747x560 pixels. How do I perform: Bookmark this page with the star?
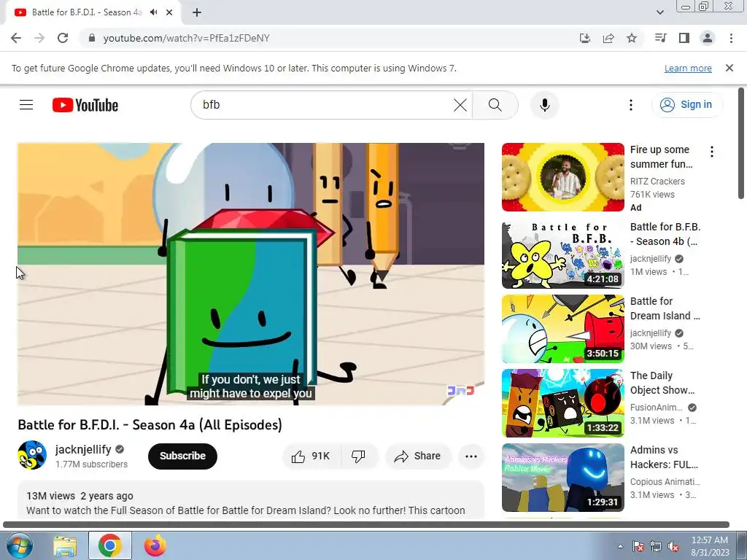[x=632, y=38]
